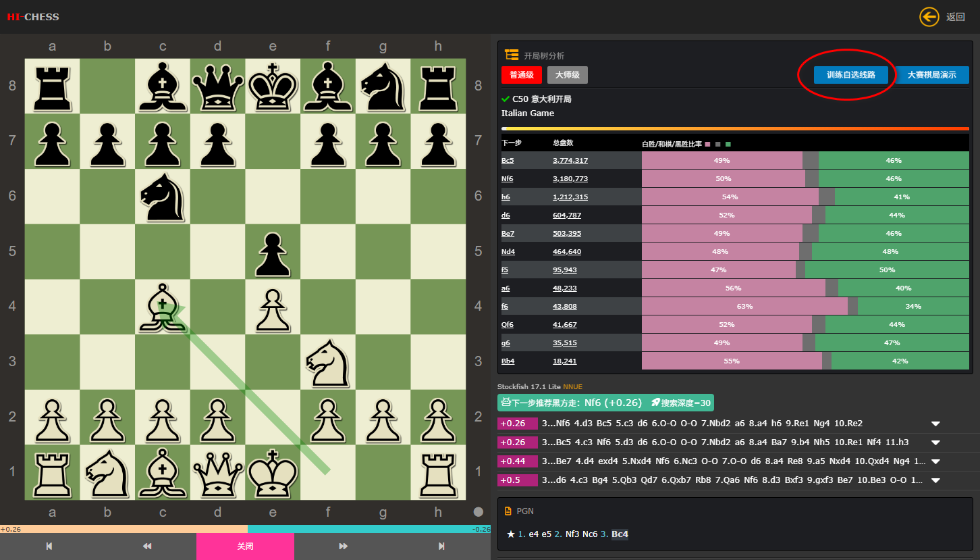980x560 pixels.
Task: Click the yellow back arrow icon
Action: (929, 17)
